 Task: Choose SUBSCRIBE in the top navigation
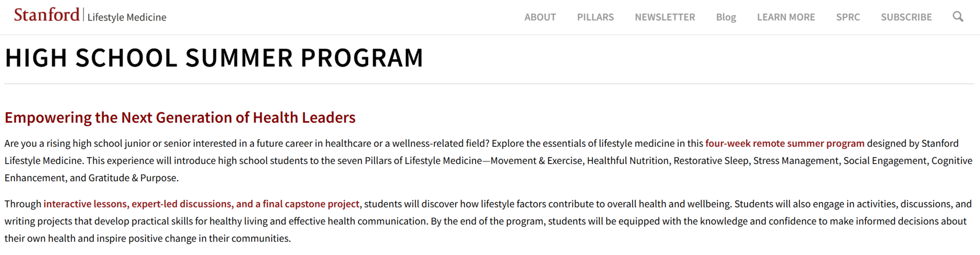coord(906,17)
